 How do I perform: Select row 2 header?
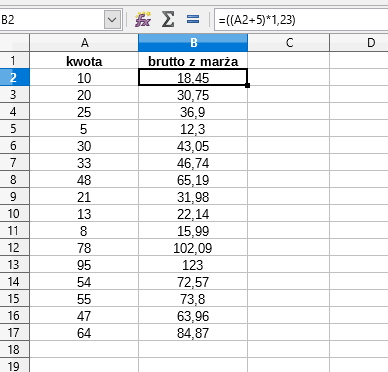(x=14, y=77)
